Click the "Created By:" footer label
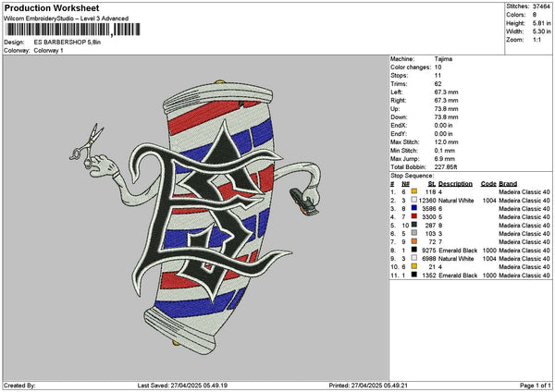 [19, 386]
